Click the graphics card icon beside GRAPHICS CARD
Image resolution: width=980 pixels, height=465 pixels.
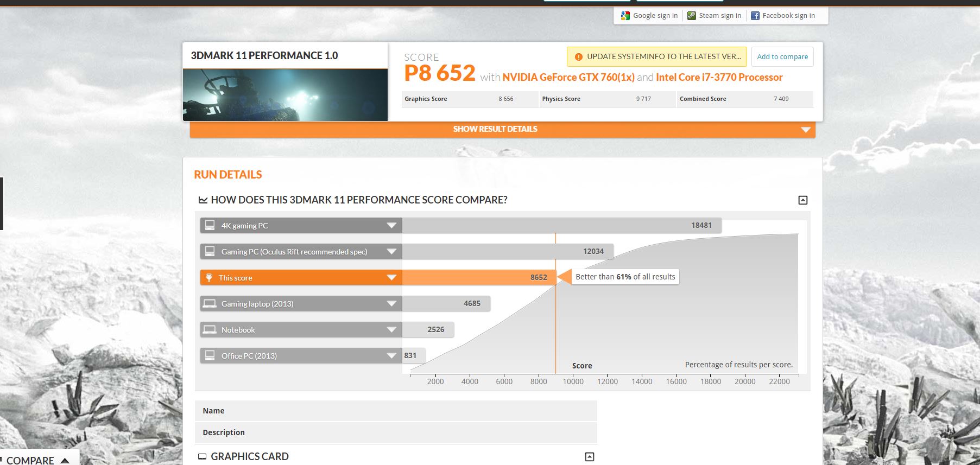(x=203, y=457)
